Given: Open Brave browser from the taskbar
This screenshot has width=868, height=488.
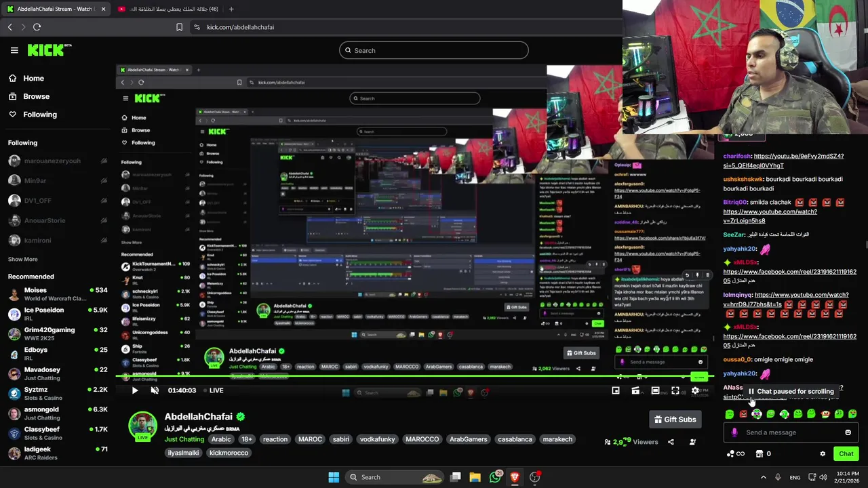Looking at the screenshot, I should [x=515, y=477].
